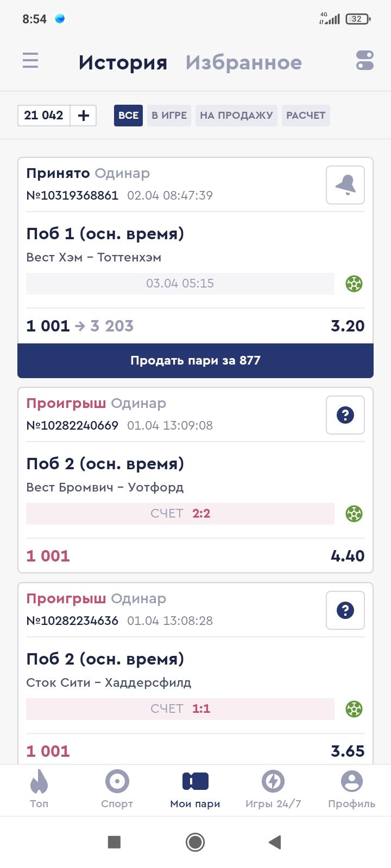Open help icon for Stoke City bet
Viewport: 391px width, 868px height.
pos(345,610)
